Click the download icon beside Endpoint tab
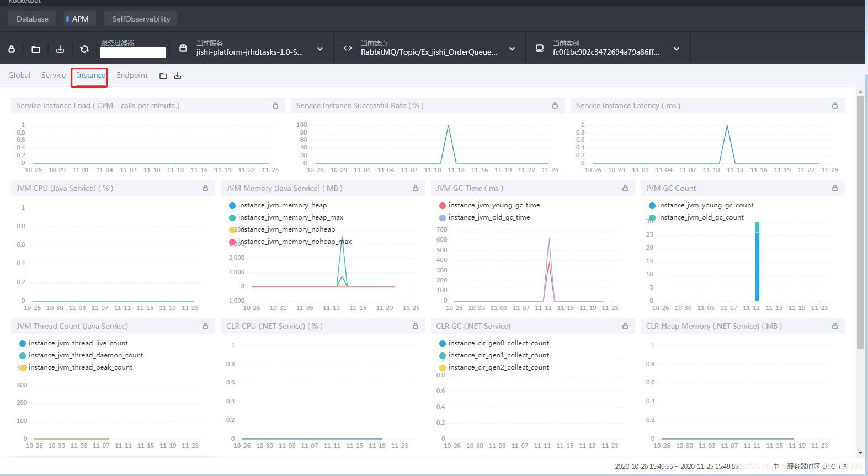 click(x=178, y=76)
